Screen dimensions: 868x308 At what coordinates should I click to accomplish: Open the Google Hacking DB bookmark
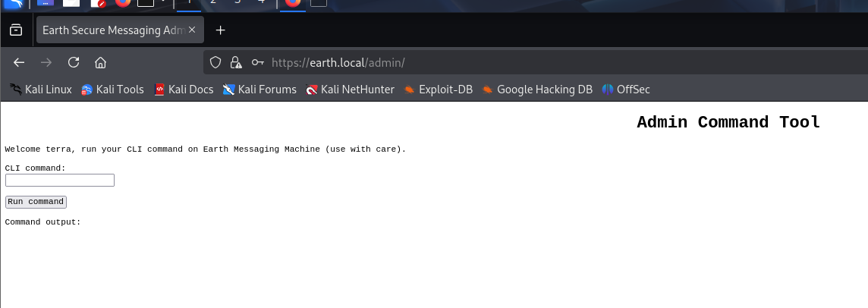coord(536,90)
